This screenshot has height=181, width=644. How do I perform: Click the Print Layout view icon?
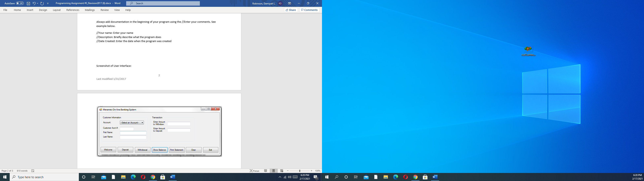tap(274, 171)
